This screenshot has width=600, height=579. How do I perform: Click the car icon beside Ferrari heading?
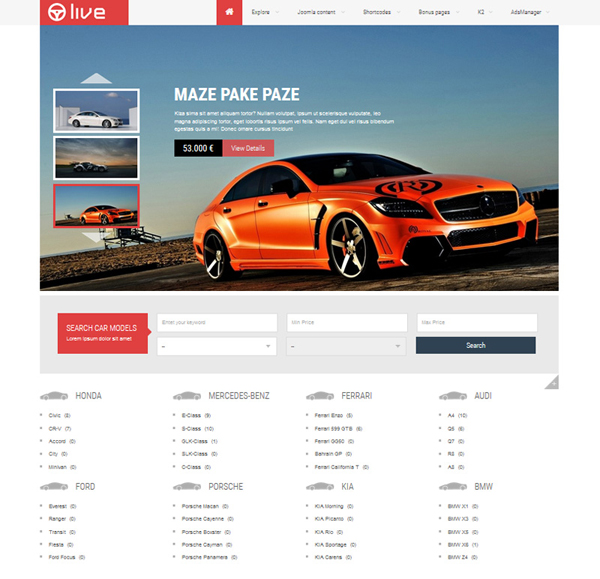320,396
